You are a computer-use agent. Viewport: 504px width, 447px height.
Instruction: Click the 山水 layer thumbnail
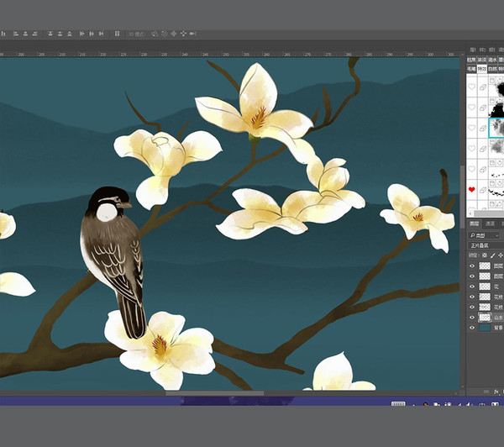[x=485, y=318]
